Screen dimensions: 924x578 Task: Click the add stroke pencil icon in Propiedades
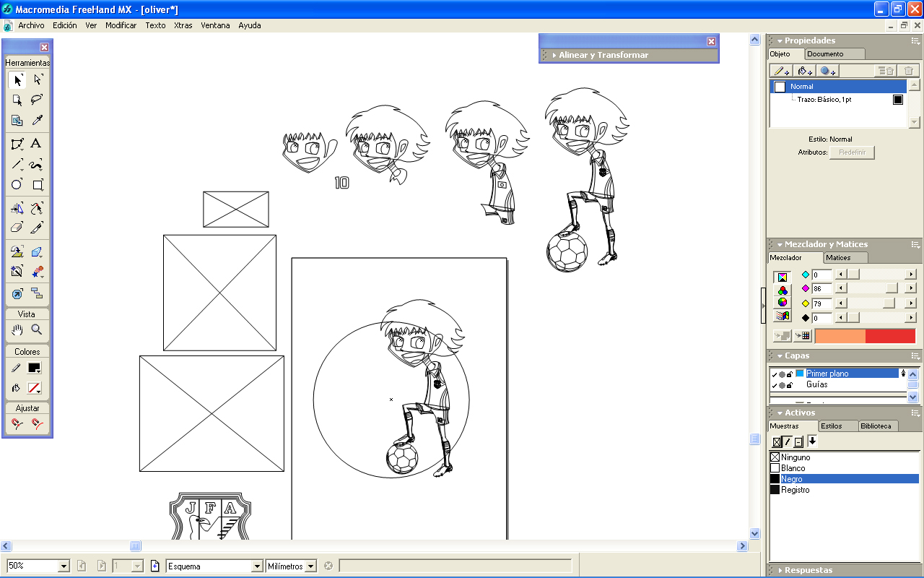pos(782,71)
